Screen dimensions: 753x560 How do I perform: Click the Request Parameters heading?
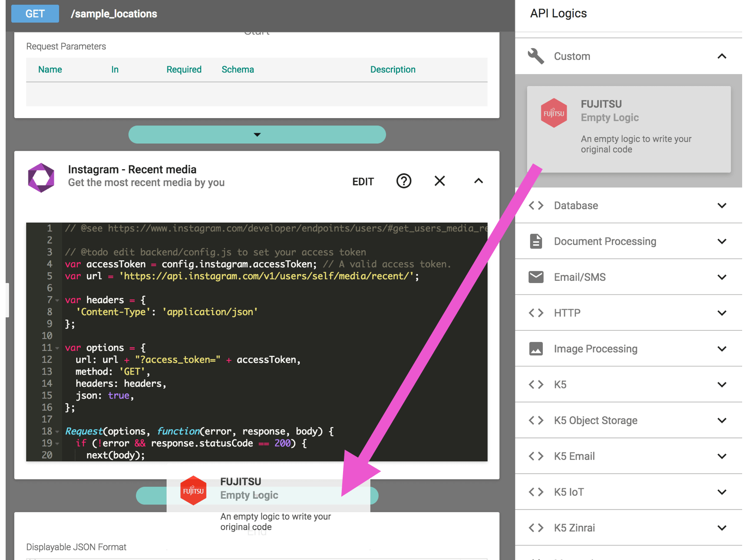[66, 46]
